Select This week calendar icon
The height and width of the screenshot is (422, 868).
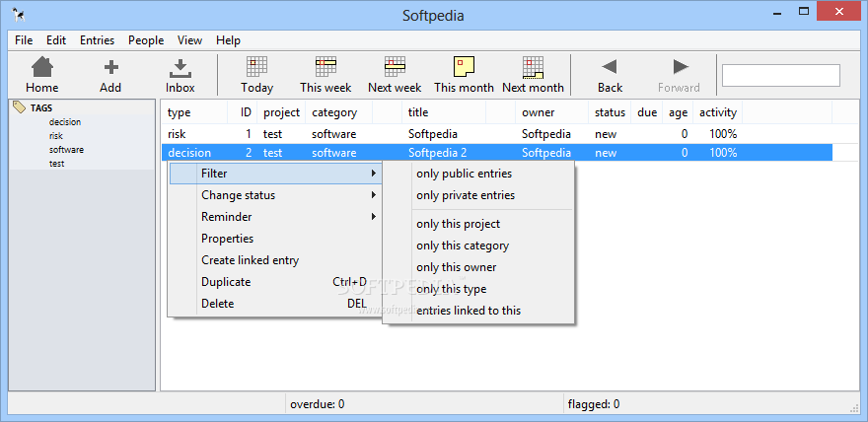click(326, 67)
